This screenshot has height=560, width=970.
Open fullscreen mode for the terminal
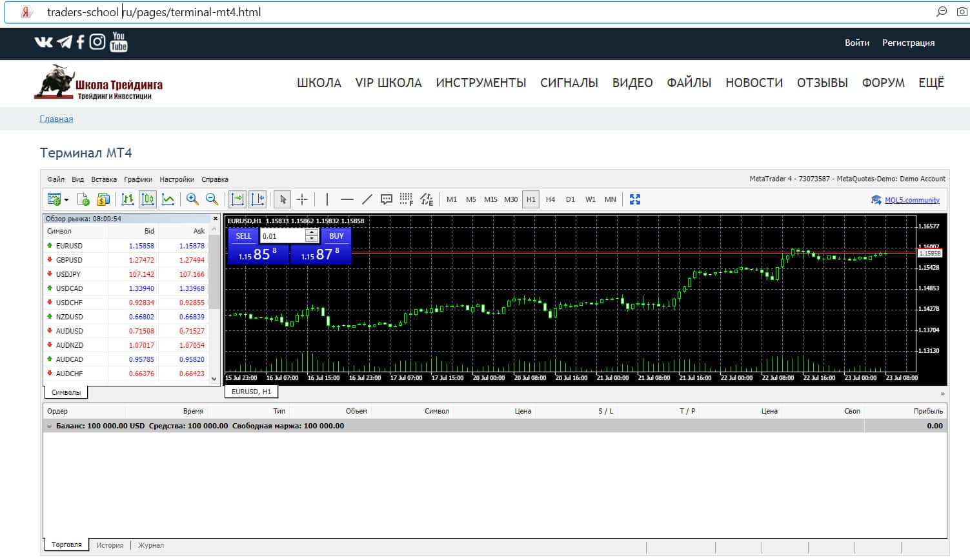tap(635, 199)
